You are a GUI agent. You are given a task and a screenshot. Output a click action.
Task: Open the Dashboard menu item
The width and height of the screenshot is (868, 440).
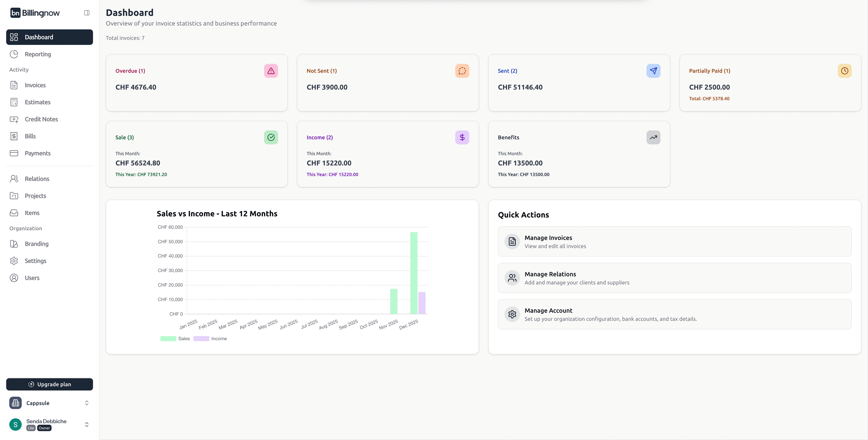[38, 37]
